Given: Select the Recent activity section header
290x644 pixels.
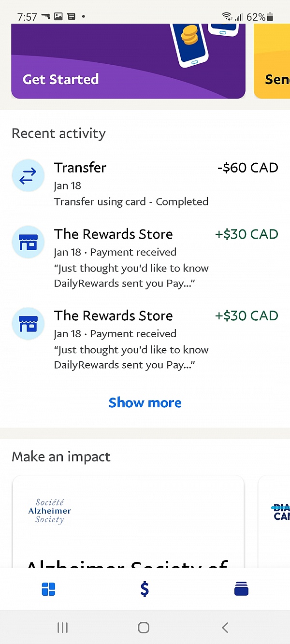Looking at the screenshot, I should click(58, 133).
